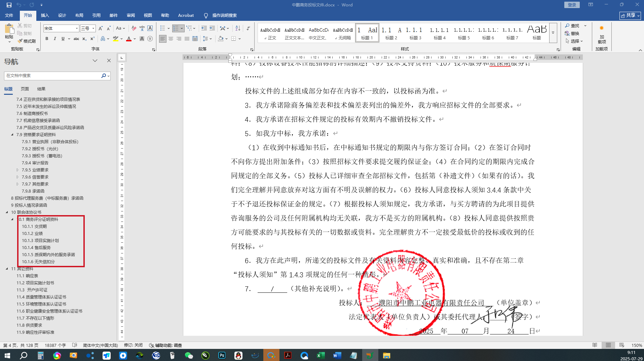This screenshot has height=361, width=644.
Task: Clear all formatting with the eraser icon
Action: 134,29
